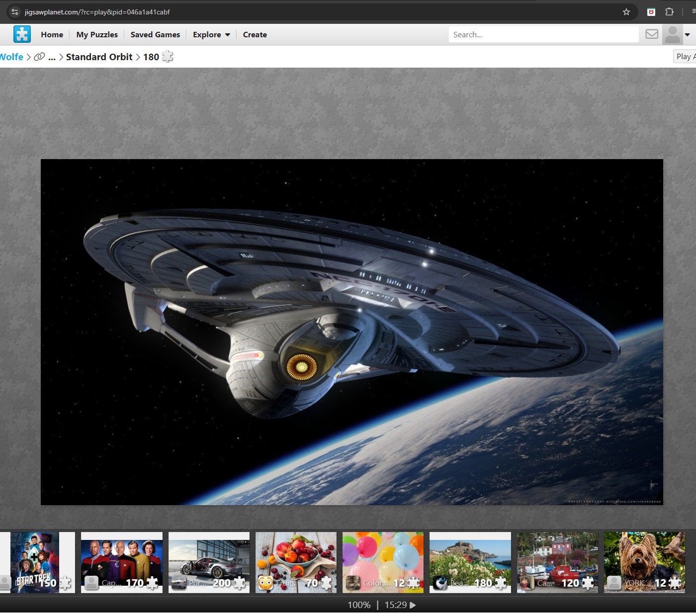Bookmark this page with the star icon
Screen dimensions: 696x616
pyautogui.click(x=626, y=12)
